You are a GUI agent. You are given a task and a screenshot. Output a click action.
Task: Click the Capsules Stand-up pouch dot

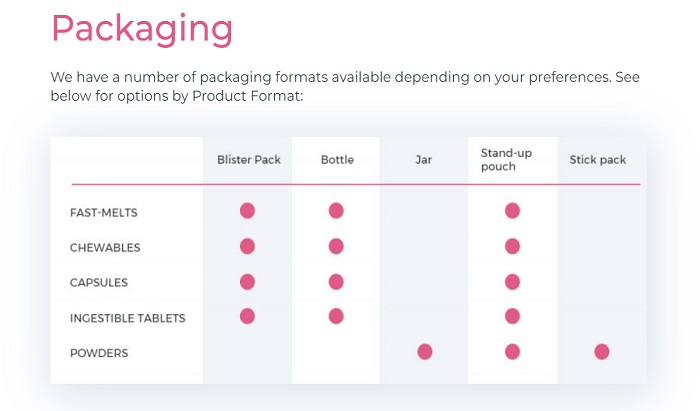coord(512,282)
